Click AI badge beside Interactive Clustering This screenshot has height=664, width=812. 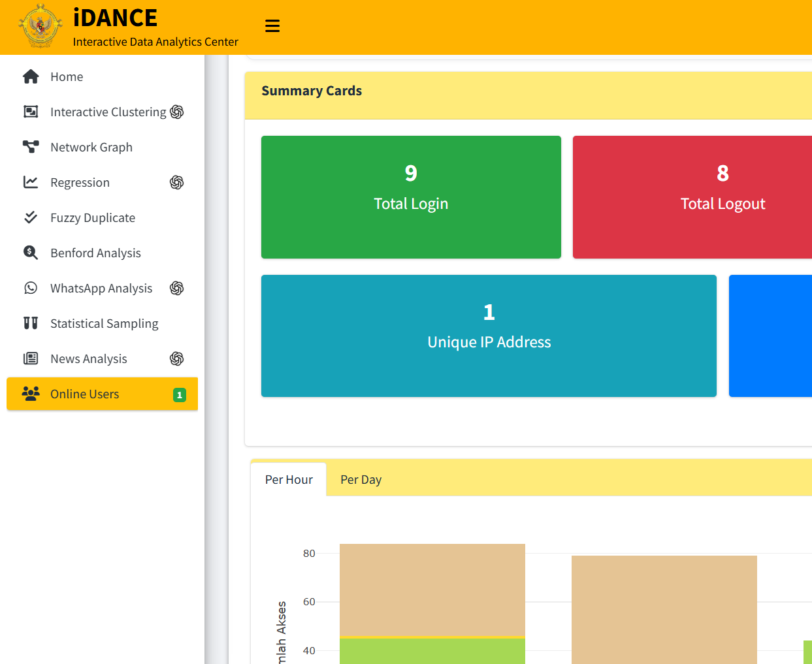tap(177, 112)
